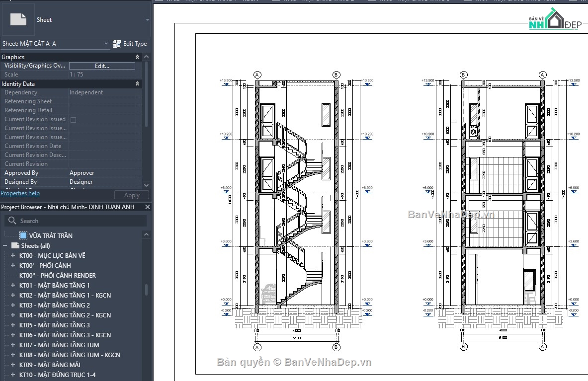Screen dimensions: 588x381
Task: Collapse the Sheets (all) tree node
Action: 5,246
